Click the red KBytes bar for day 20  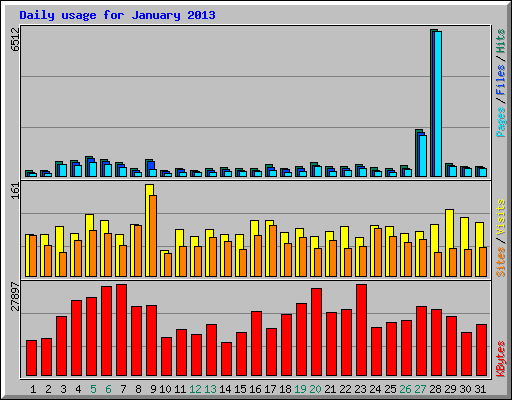pyautogui.click(x=316, y=332)
